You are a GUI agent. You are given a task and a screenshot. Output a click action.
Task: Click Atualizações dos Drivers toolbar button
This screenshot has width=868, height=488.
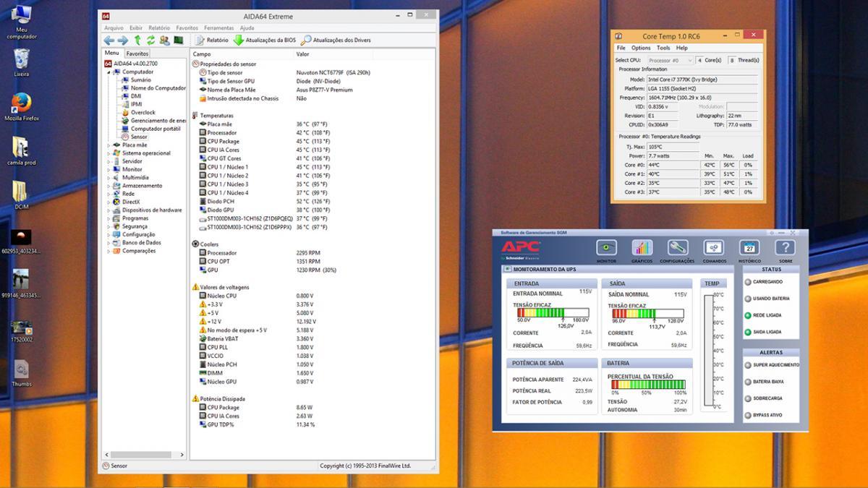(336, 40)
